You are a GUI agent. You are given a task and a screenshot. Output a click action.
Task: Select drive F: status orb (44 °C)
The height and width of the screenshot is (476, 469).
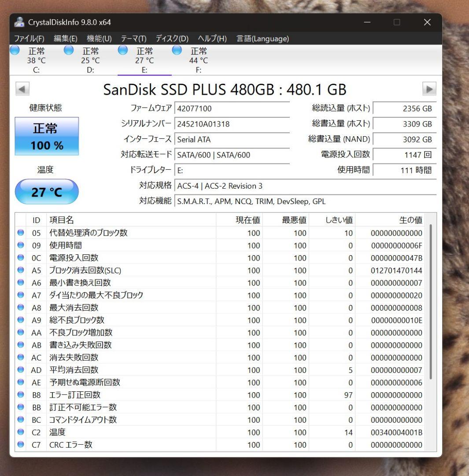tap(177, 50)
